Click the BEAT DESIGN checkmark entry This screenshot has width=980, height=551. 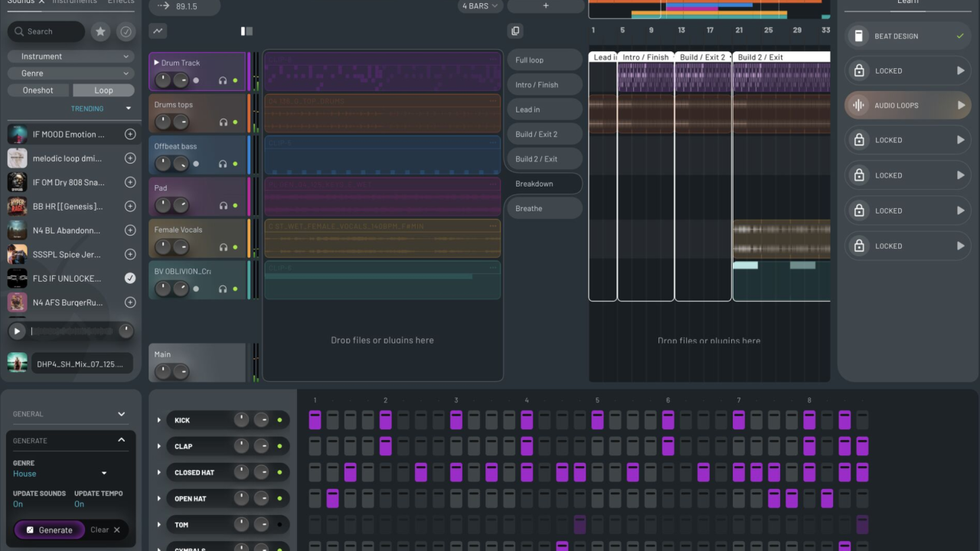point(907,35)
